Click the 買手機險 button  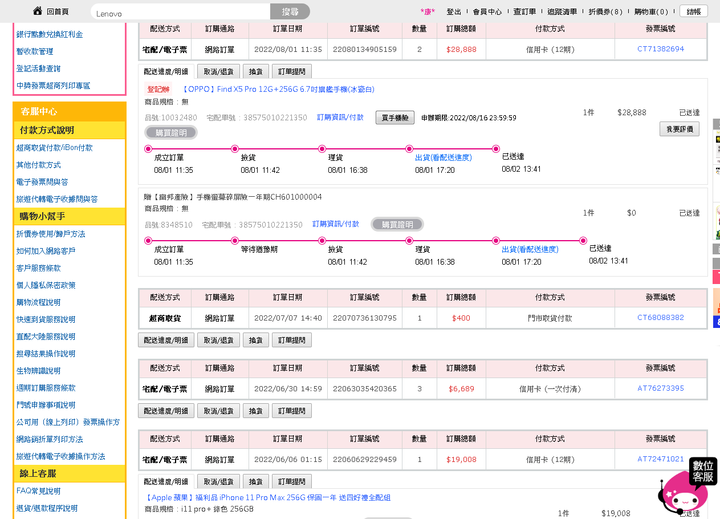[x=395, y=118]
